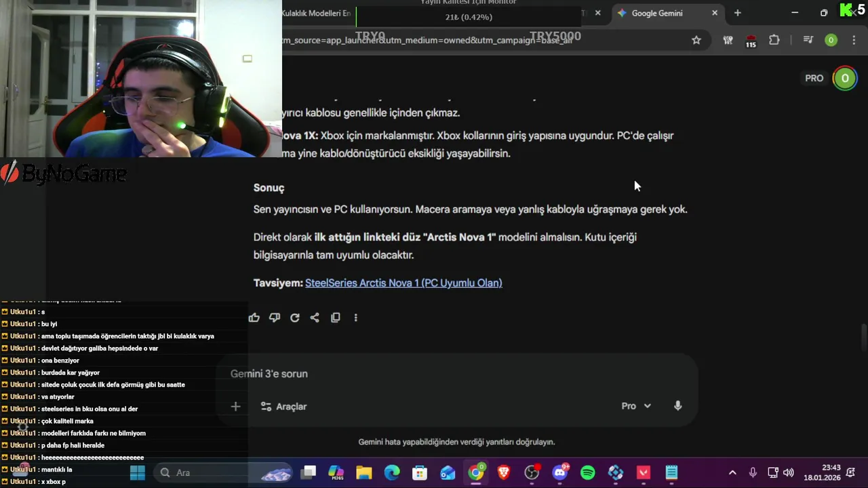This screenshot has height=488, width=868.
Task: Click chat message 'vs atıyorlar'
Action: (58, 396)
